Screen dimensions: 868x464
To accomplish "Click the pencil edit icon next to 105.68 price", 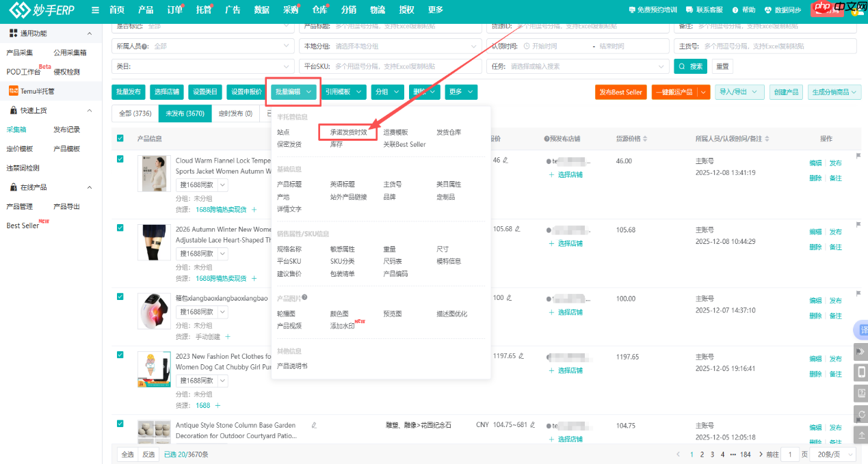I will (518, 229).
